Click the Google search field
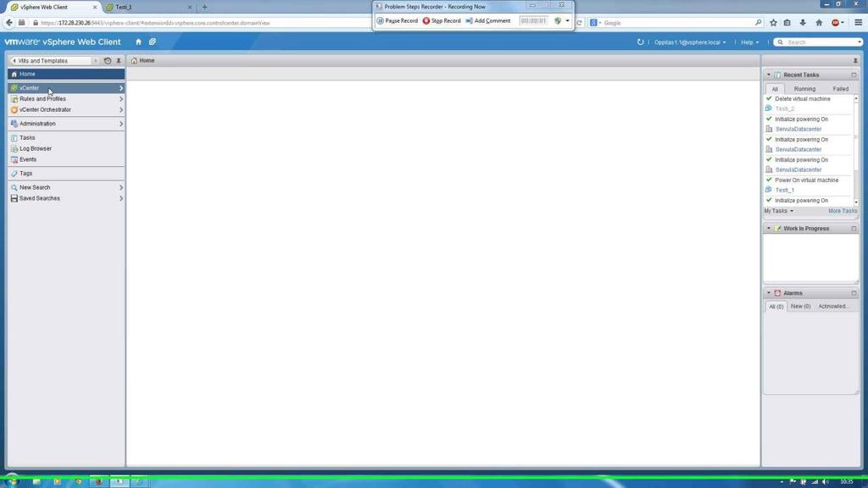This screenshot has width=868, height=488. tap(677, 23)
